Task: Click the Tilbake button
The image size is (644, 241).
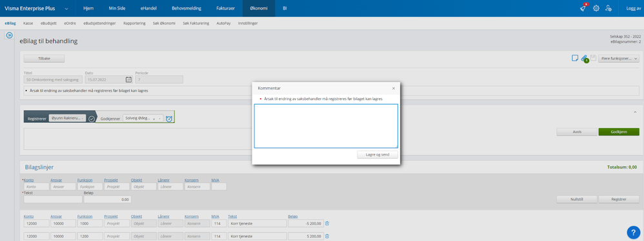Action: point(45,59)
